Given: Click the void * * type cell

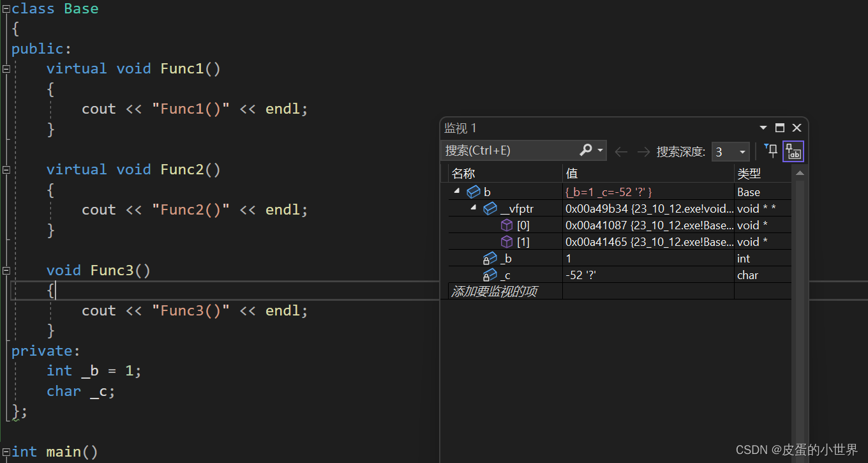Looking at the screenshot, I should tap(756, 208).
